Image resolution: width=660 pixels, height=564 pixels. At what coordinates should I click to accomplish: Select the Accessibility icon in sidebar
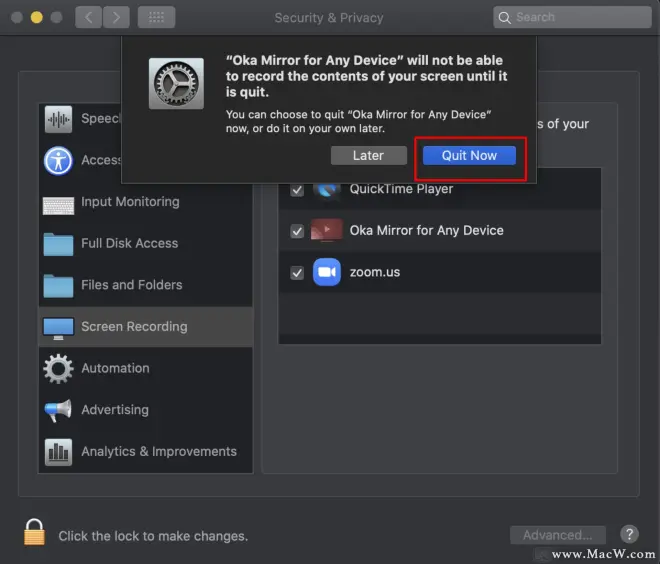(58, 161)
